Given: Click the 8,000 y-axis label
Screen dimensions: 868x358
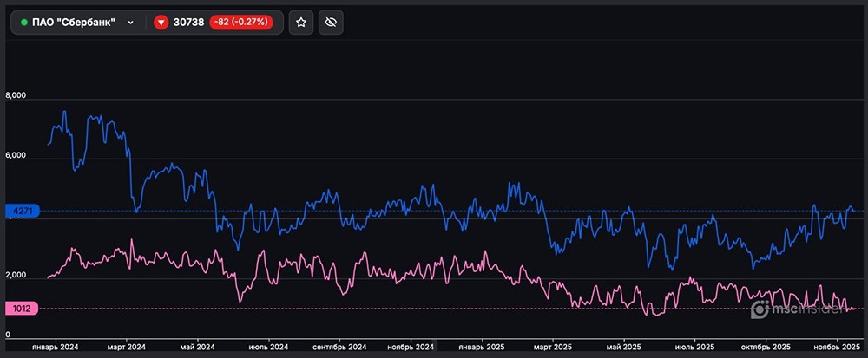Looking at the screenshot, I should (17, 95).
